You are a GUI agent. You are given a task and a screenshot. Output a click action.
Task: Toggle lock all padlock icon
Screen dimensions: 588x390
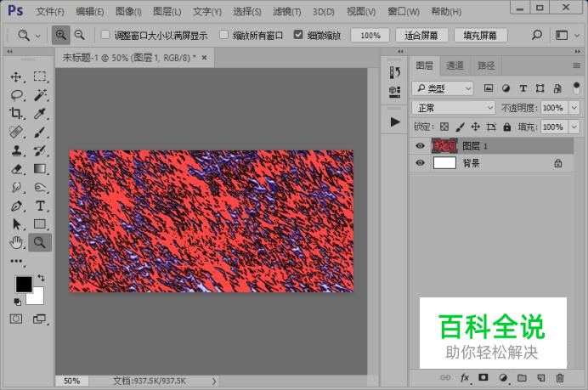click(507, 127)
